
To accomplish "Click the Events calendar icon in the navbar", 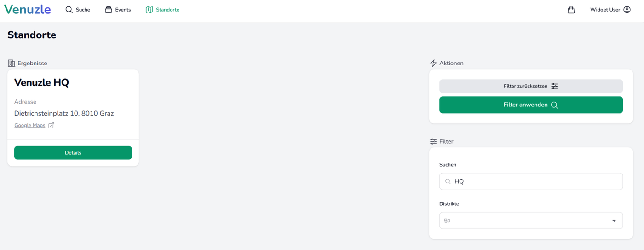I will 109,10.
